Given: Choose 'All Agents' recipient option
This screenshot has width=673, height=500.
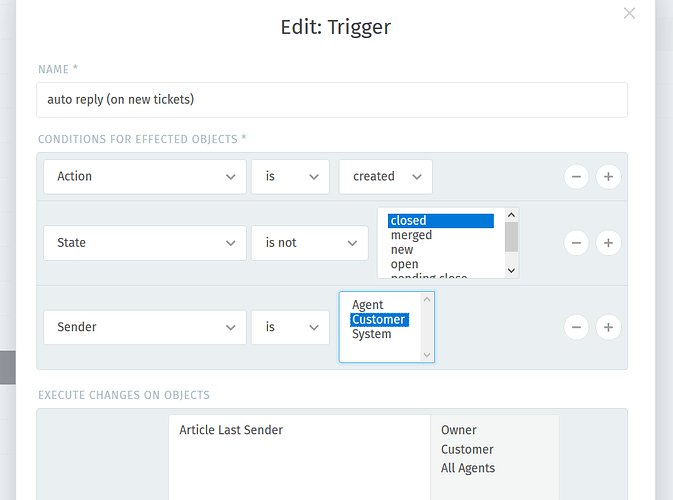Looking at the screenshot, I should [x=468, y=468].
